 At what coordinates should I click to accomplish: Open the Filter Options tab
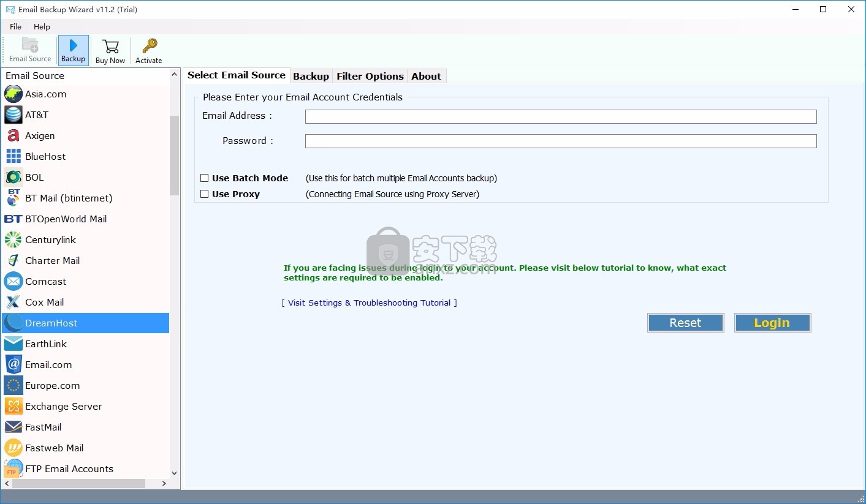pyautogui.click(x=370, y=77)
